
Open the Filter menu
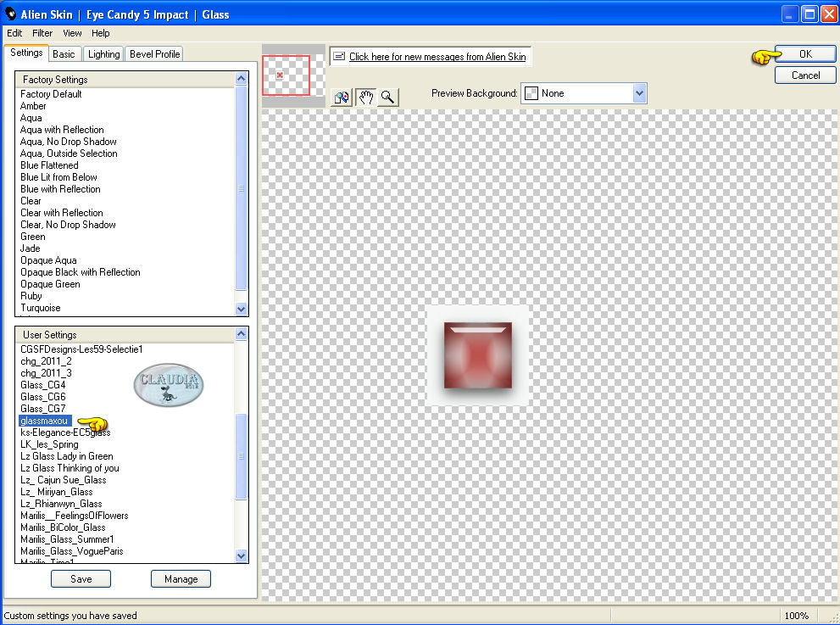coord(42,33)
